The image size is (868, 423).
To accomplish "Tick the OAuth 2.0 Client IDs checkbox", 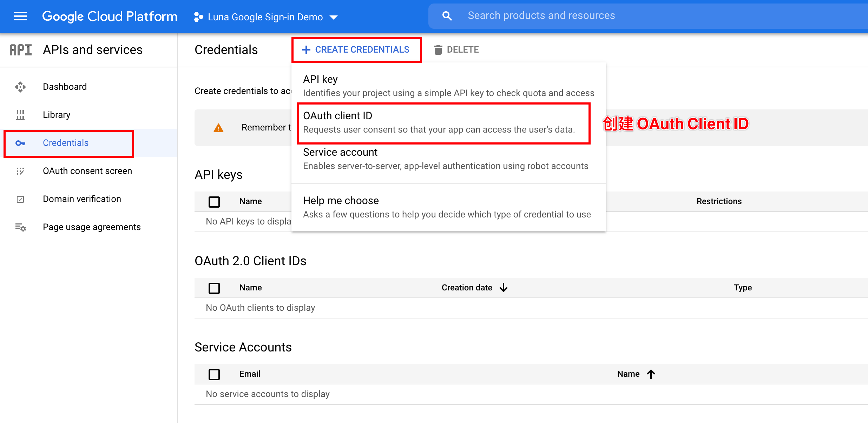I will pyautogui.click(x=214, y=288).
